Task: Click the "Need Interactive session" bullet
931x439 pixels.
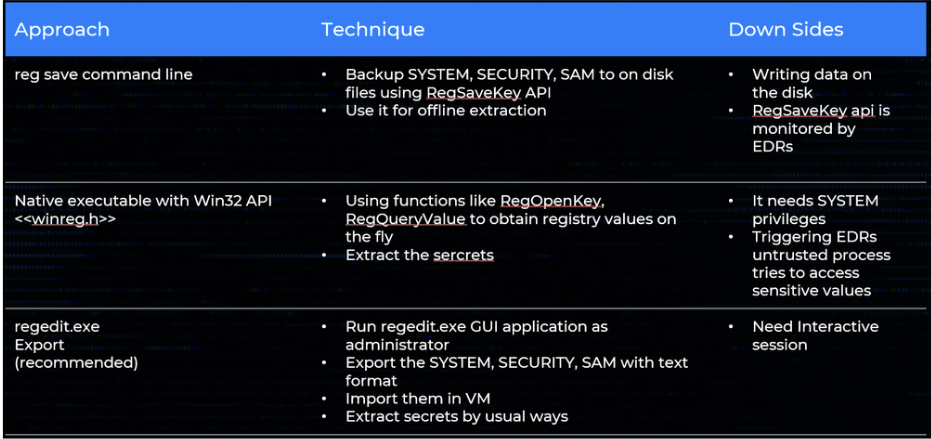Action: pos(815,336)
